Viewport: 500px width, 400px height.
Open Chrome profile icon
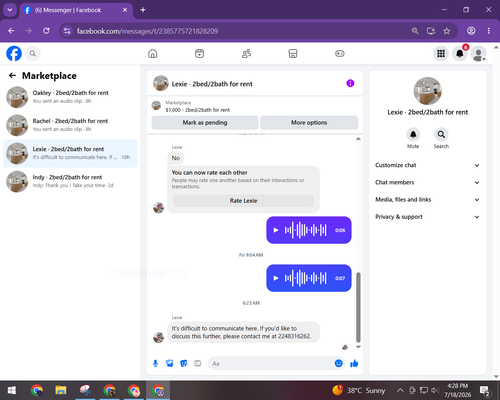coord(471,31)
